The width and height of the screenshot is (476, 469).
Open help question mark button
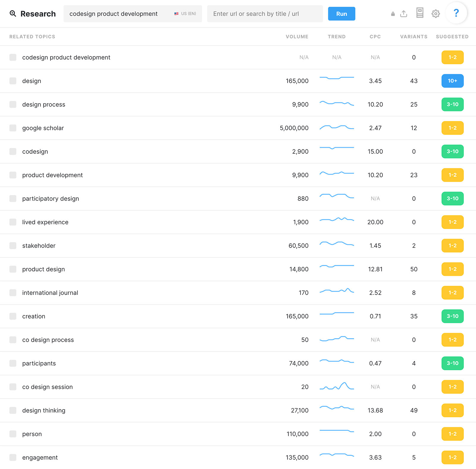click(x=456, y=13)
